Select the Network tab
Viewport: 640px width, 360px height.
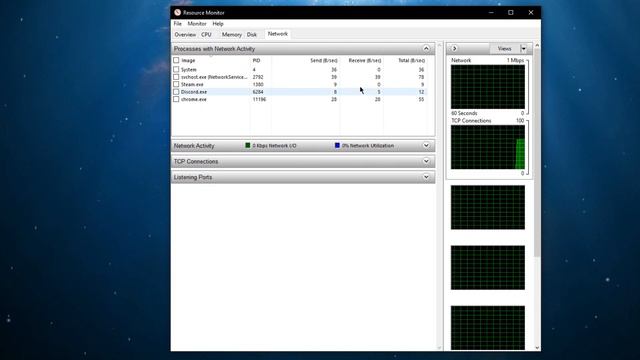(278, 34)
